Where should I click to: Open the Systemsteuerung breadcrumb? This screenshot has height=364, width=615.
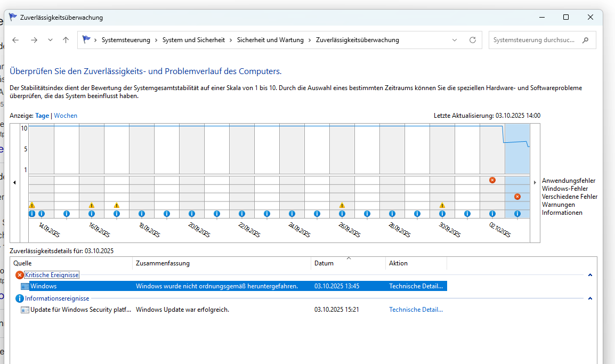pos(126,40)
